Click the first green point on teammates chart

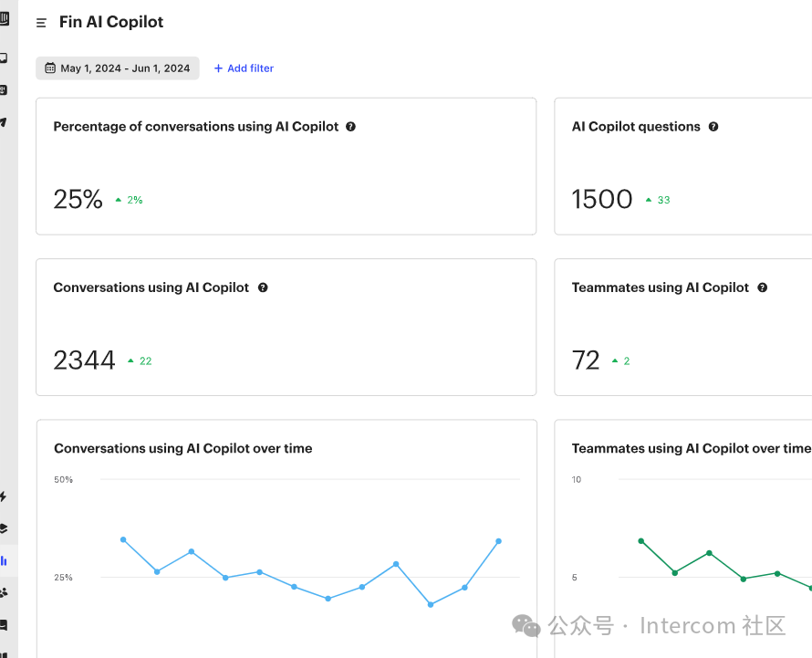coord(641,541)
